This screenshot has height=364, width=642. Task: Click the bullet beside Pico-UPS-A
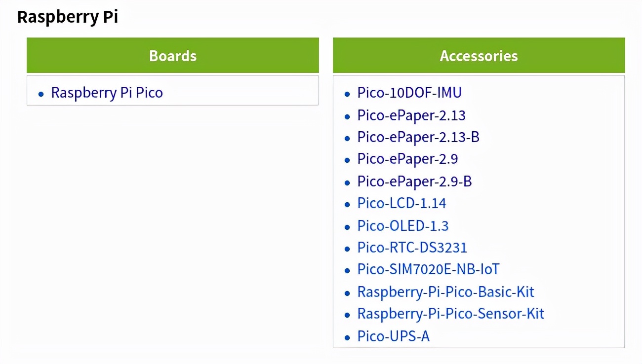(347, 337)
